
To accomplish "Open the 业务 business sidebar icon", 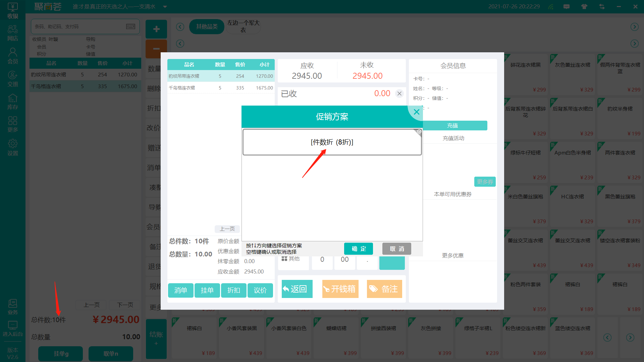I will click(13, 307).
